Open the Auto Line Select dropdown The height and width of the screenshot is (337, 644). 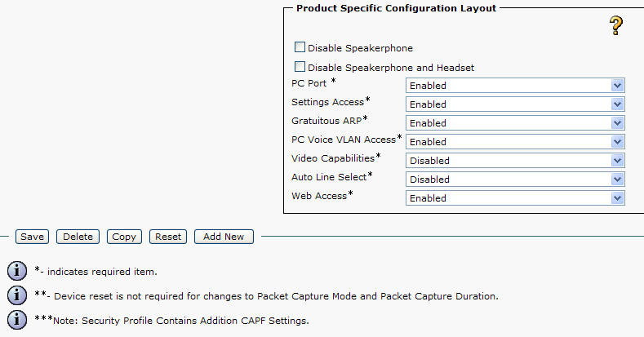click(x=515, y=179)
